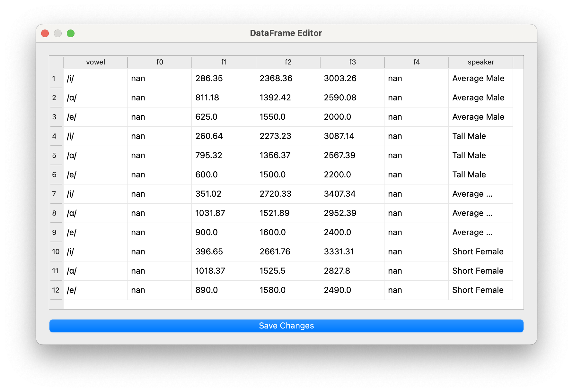Select the f4 column header

[417, 62]
